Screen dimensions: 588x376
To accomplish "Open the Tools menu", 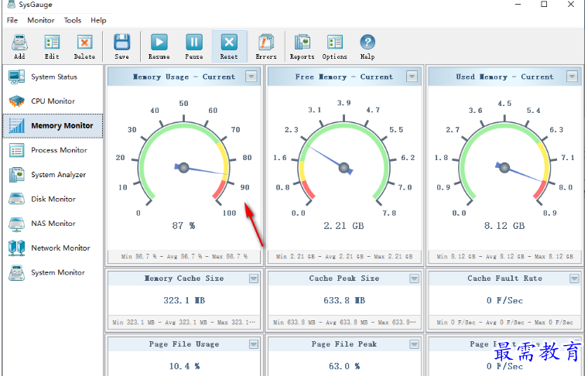I will 73,20.
